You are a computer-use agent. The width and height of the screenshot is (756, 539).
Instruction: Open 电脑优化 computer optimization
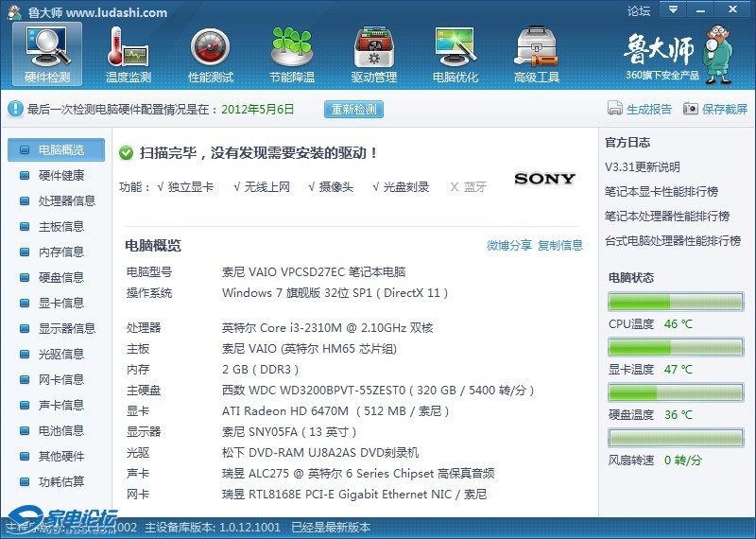coord(455,54)
